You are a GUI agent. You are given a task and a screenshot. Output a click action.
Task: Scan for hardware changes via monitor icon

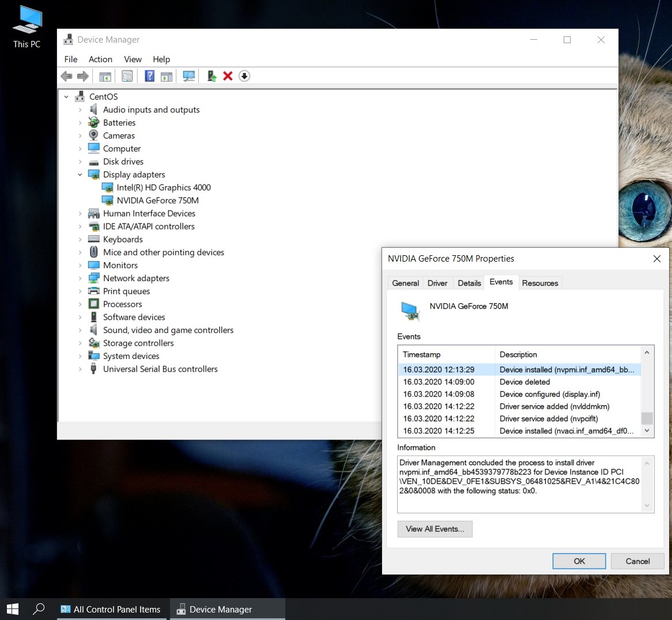point(188,76)
